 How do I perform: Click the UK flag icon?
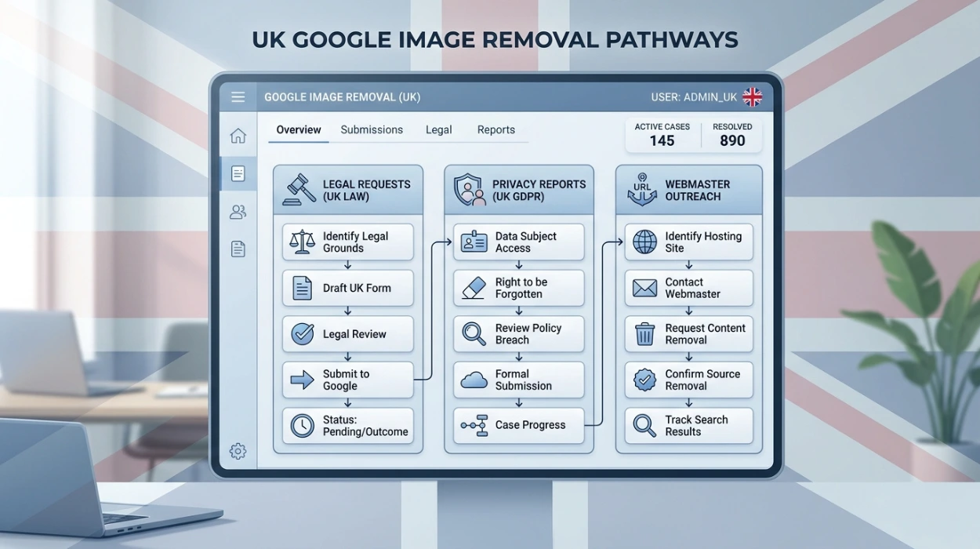(753, 97)
